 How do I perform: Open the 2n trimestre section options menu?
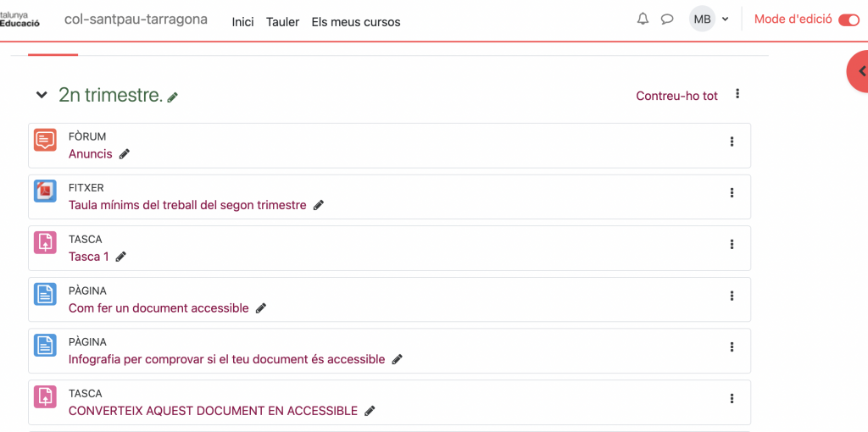tap(737, 94)
